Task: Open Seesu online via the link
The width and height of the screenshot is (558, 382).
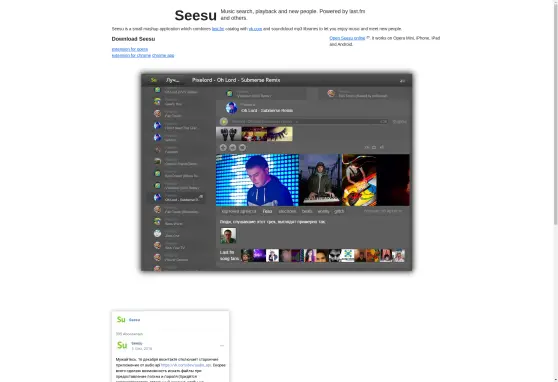Action: click(x=347, y=38)
